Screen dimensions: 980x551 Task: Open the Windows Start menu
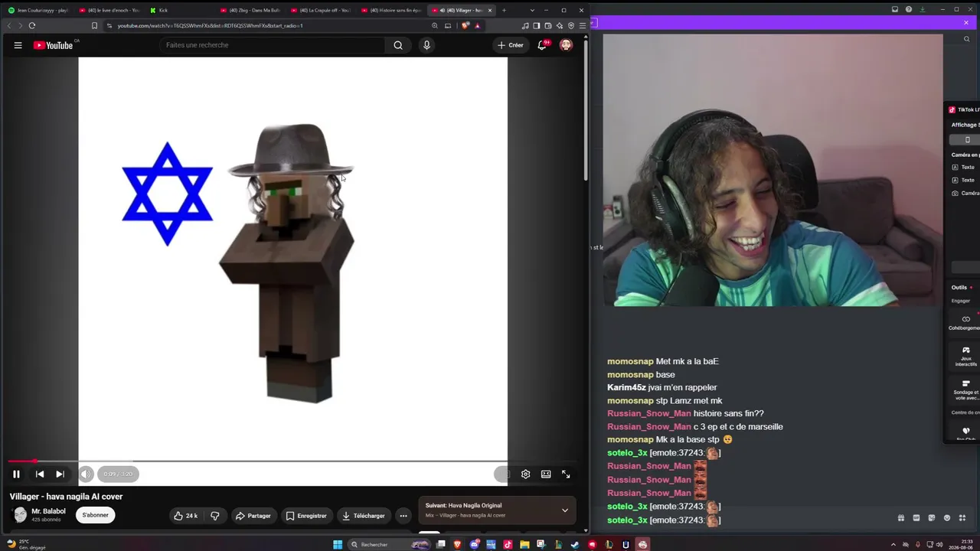coord(338,545)
